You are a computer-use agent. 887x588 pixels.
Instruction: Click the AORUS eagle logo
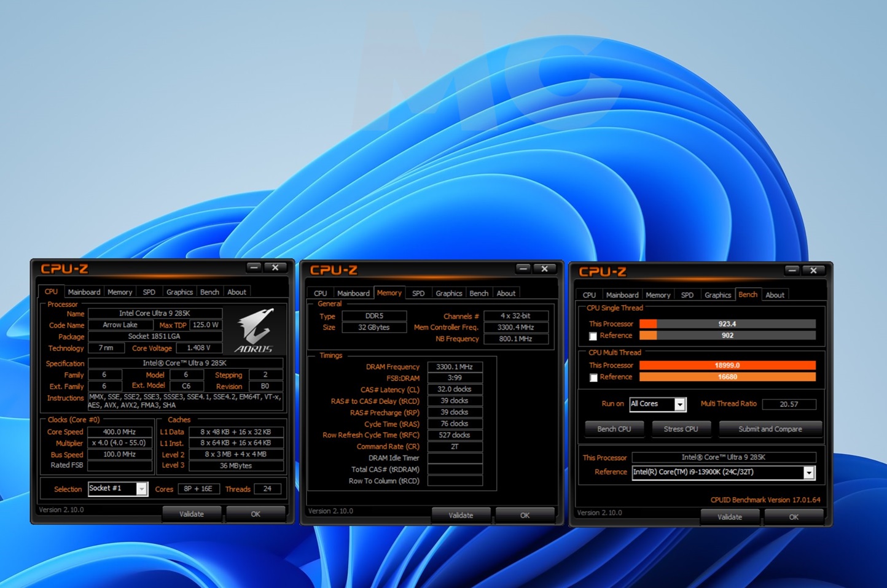[x=254, y=330]
